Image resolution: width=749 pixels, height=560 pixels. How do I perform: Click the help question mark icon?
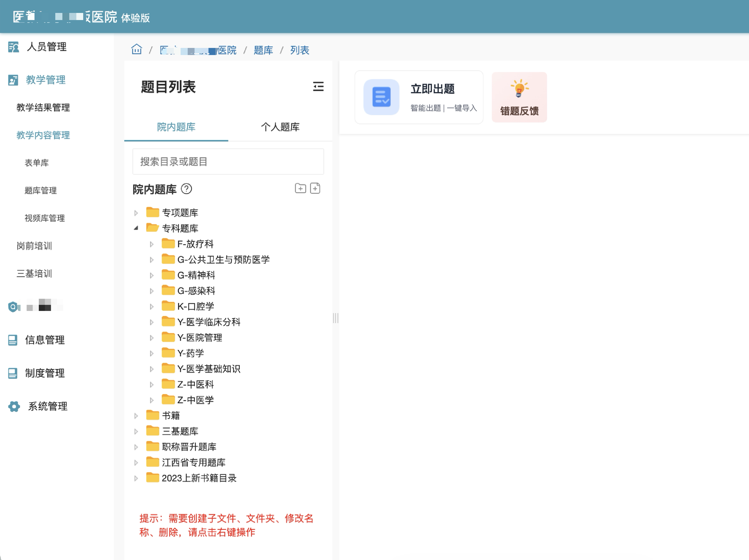coord(186,189)
